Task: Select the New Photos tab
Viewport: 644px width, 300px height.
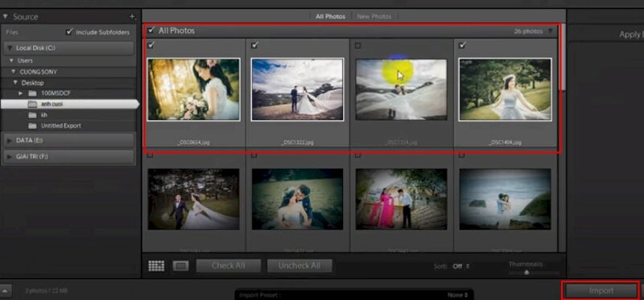Action: 374,17
